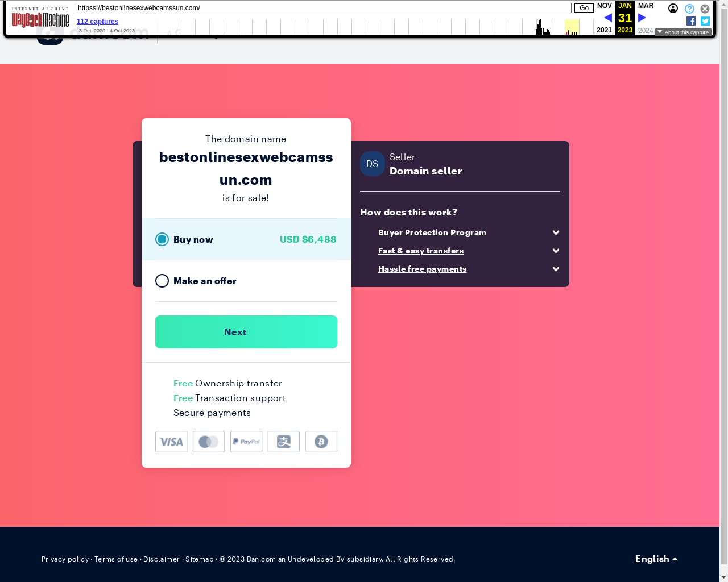Open the Privacy policy footer link
728x582 pixels.
tap(65, 559)
